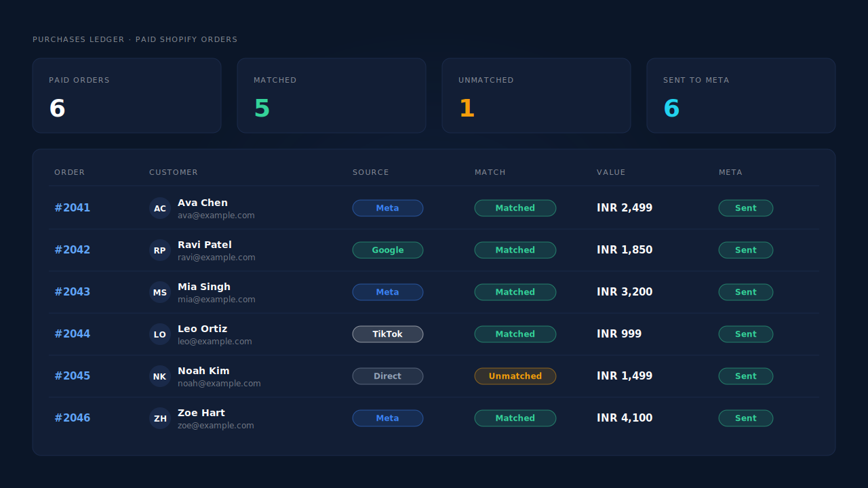Open order #2045 link
Screen dimensions: 868x488
tap(72, 376)
